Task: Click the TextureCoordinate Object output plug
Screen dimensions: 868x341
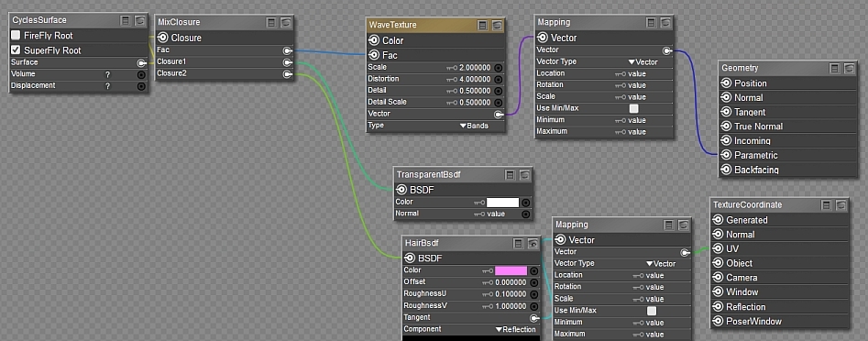Action: pos(718,263)
